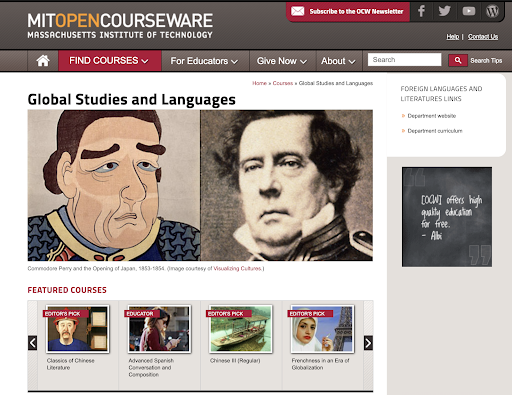Open the Help link

click(453, 37)
